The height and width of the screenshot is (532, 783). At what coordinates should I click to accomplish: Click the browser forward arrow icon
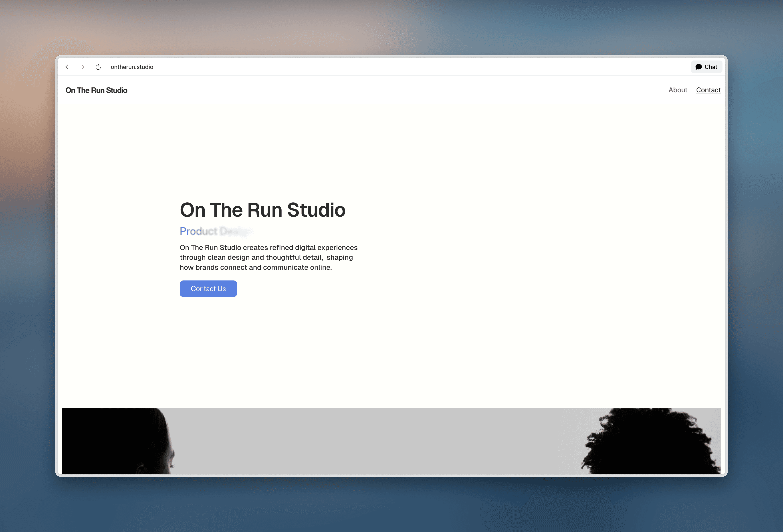click(x=83, y=67)
